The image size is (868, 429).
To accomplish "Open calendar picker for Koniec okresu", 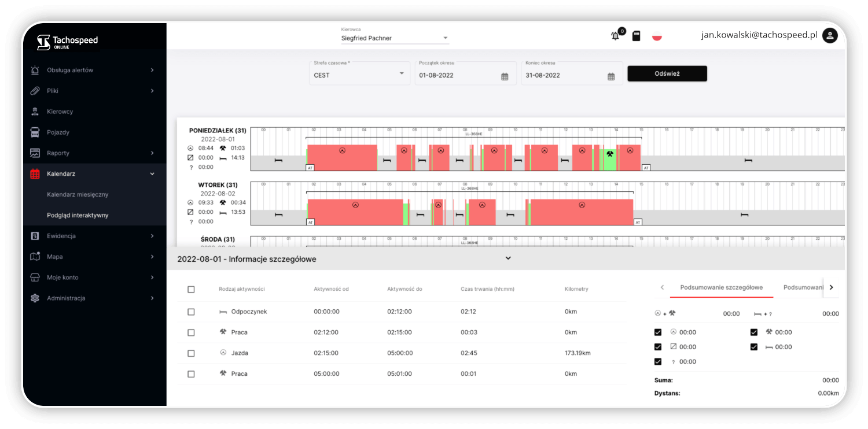I will pyautogui.click(x=611, y=76).
